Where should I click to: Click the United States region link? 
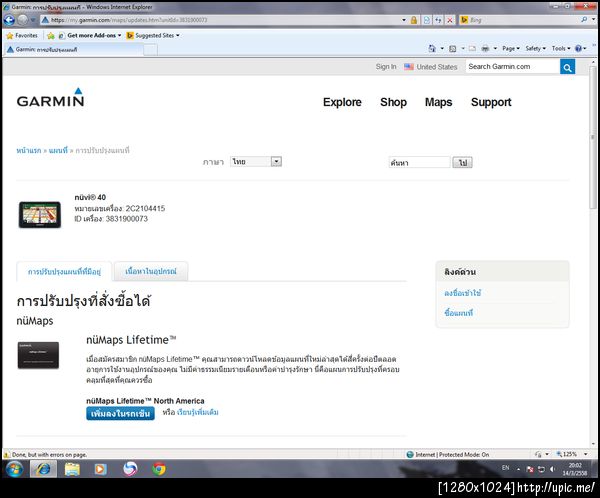click(437, 67)
